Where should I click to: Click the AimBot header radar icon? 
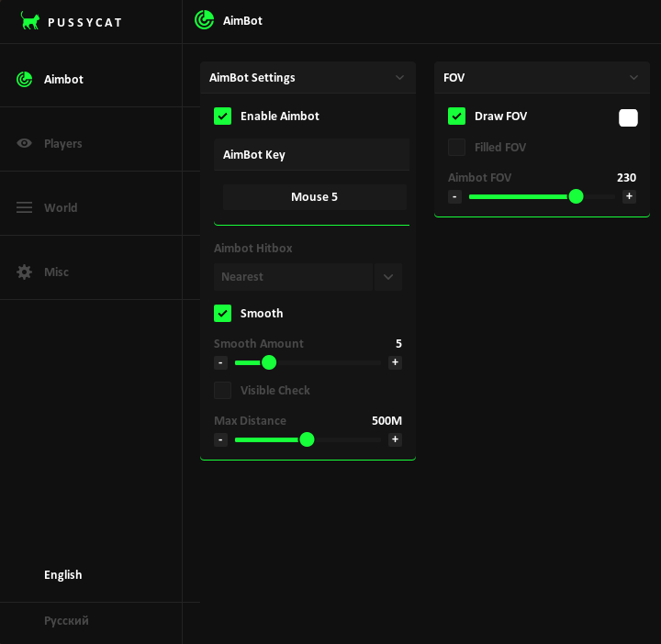point(205,20)
